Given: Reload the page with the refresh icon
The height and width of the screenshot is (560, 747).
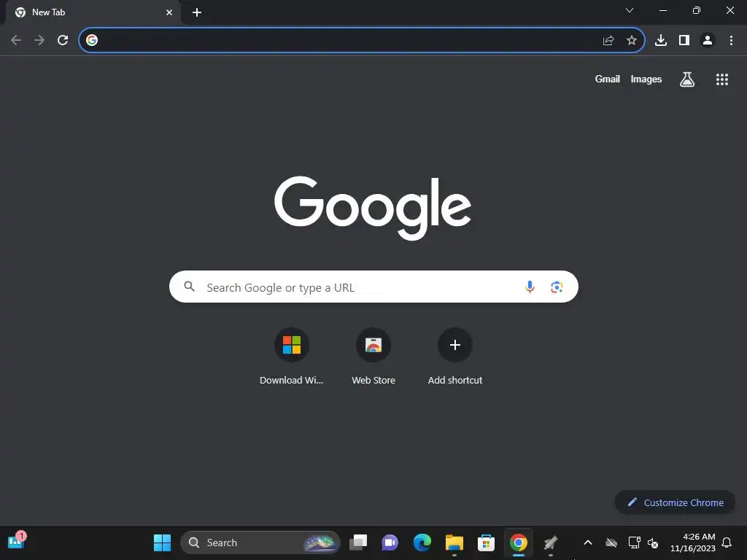Looking at the screenshot, I should pos(63,40).
